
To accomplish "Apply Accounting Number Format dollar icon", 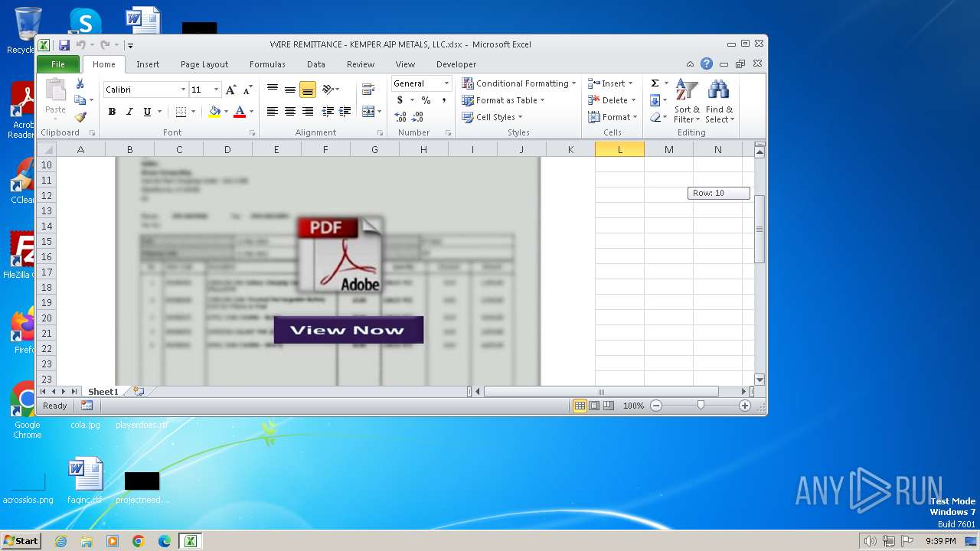I will (x=400, y=100).
